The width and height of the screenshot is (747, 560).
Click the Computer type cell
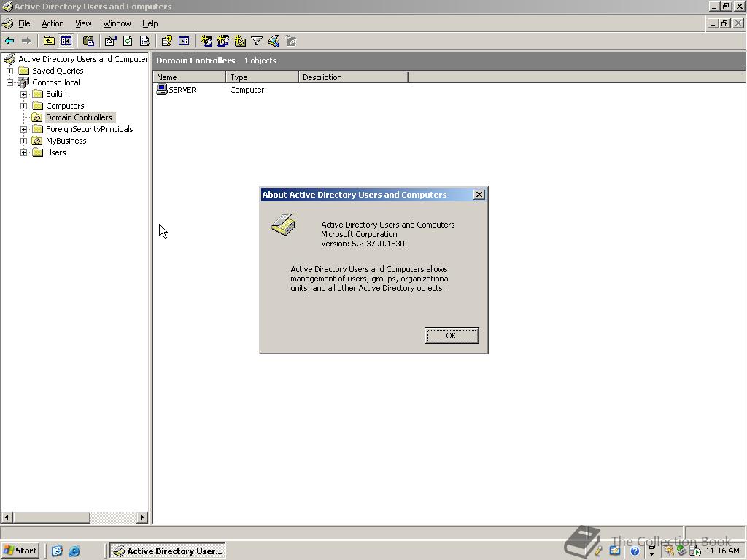247,90
